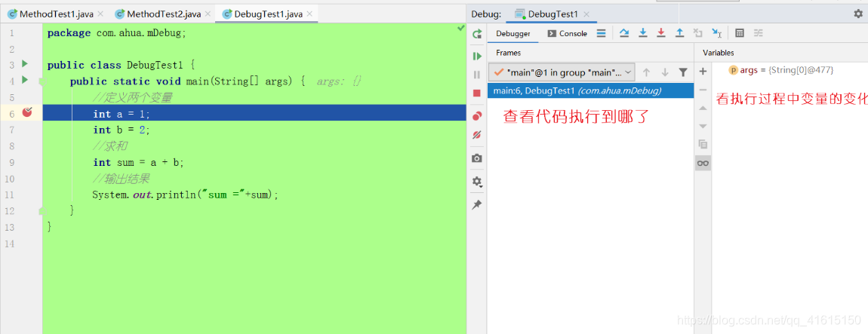Image resolution: width=868 pixels, height=334 pixels.
Task: Close the DebugTest1 debug session tab
Action: click(586, 14)
